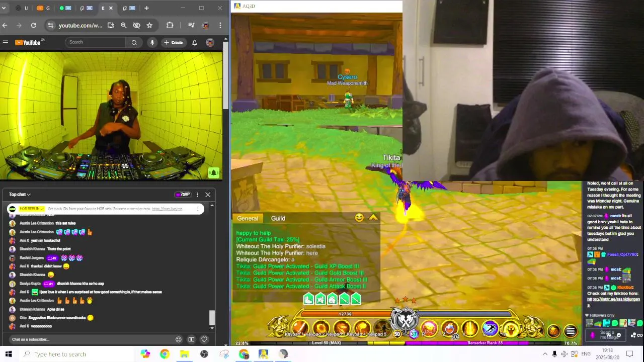Open the linktr.ee/rashidjurgens link
This screenshot has height=362, width=644.
click(x=613, y=302)
